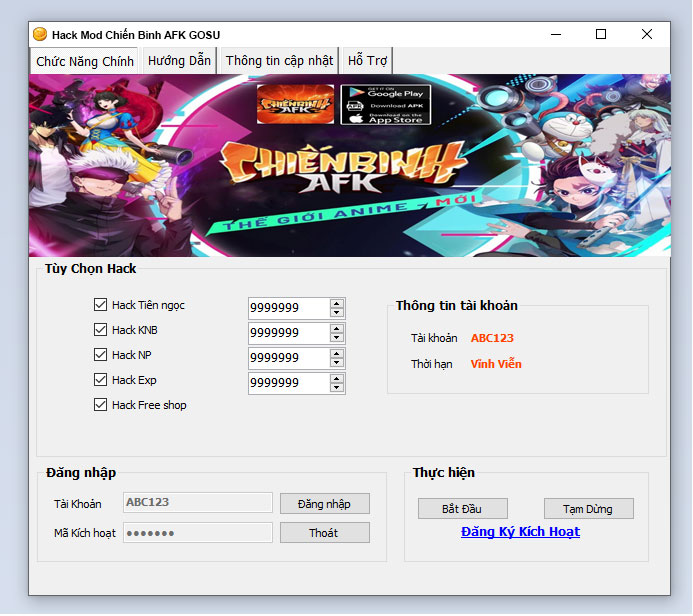This screenshot has height=616, width=693.
Task: Click the Đăng nhập button
Action: [x=325, y=504]
